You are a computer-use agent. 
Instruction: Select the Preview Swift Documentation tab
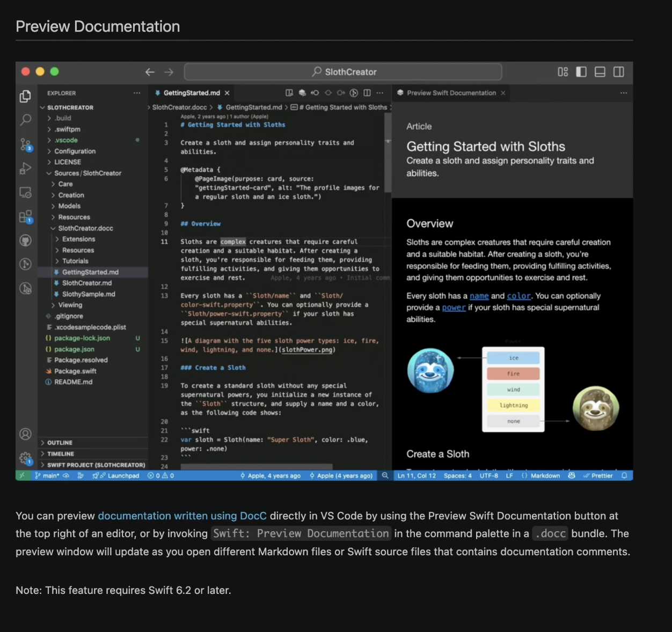click(x=451, y=93)
